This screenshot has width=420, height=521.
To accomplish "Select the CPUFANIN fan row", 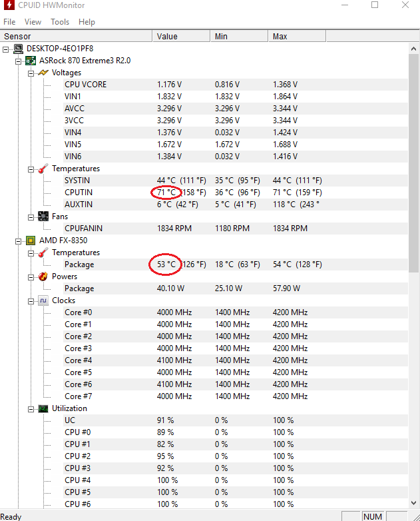I will click(x=236, y=229).
